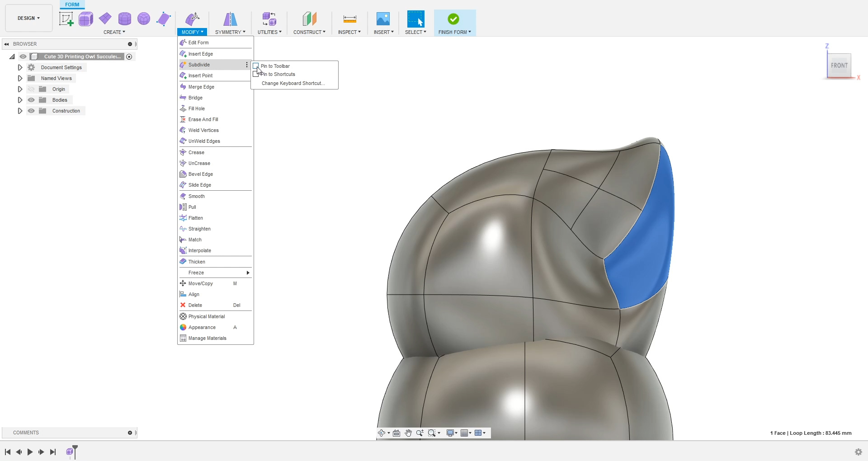Click the Select tool toolbar icon
This screenshot has width=868, height=461.
(x=415, y=19)
